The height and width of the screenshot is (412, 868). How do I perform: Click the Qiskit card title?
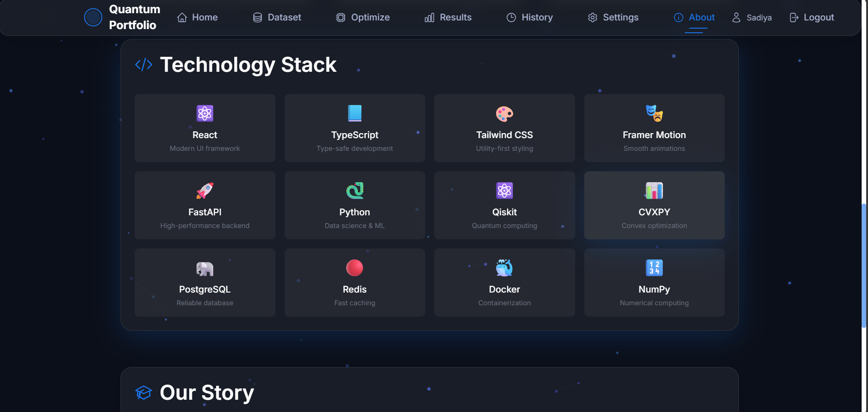[x=505, y=212]
